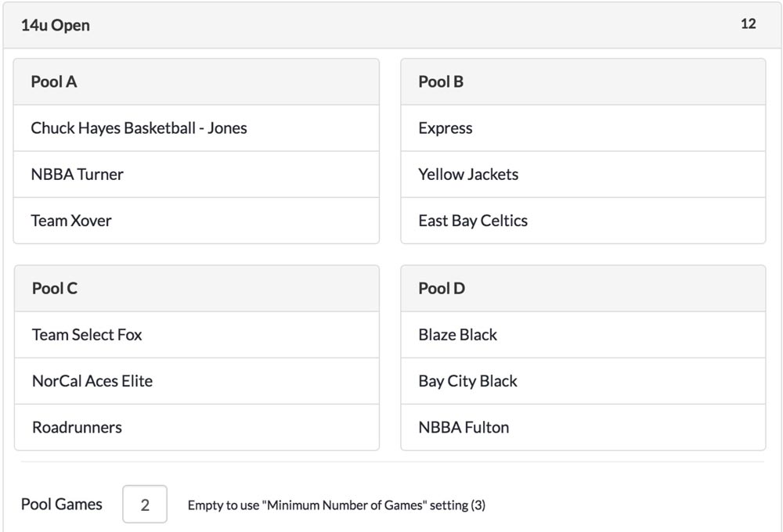Image resolution: width=783 pixels, height=532 pixels.
Task: Click the Pool Games input field
Action: point(145,505)
